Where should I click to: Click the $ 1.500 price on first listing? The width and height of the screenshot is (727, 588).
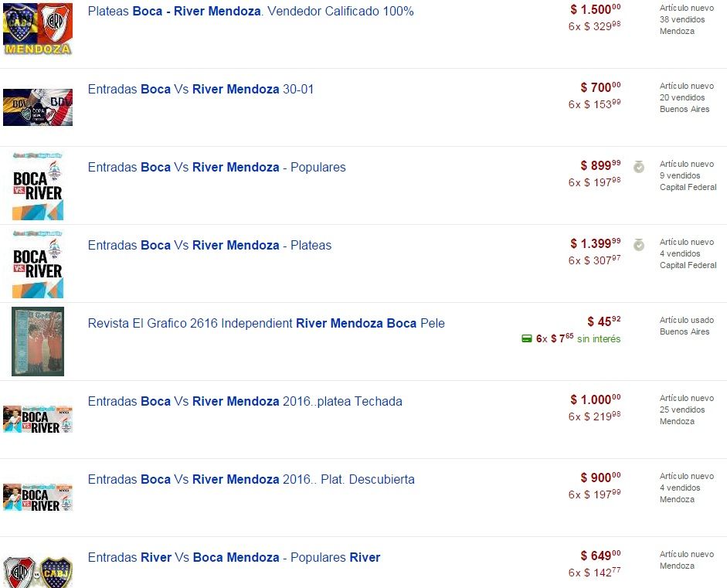pyautogui.click(x=595, y=9)
